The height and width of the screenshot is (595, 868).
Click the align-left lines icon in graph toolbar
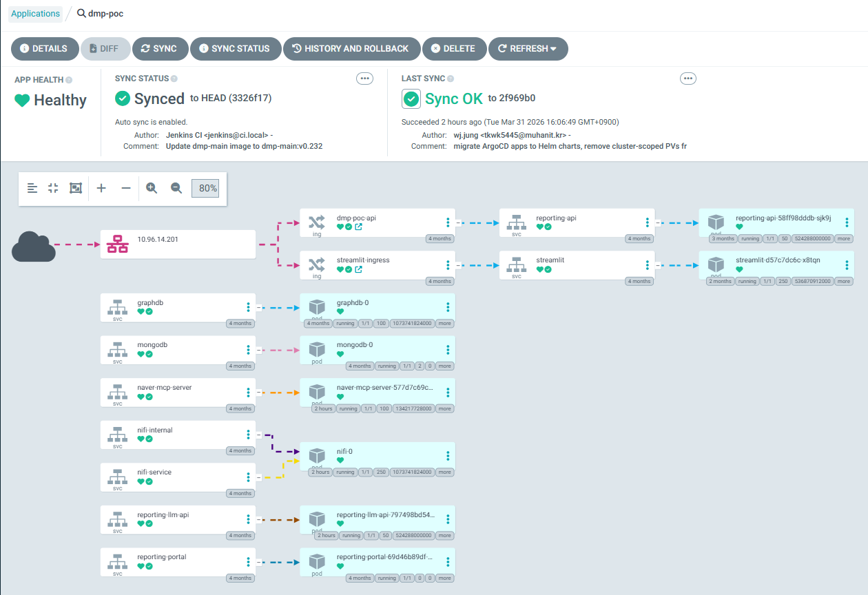point(32,188)
